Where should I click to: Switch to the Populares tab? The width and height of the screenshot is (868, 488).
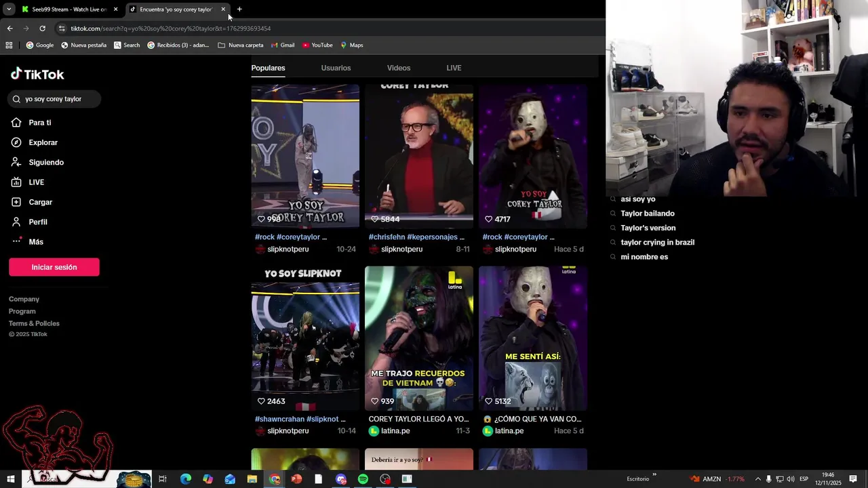coord(268,68)
